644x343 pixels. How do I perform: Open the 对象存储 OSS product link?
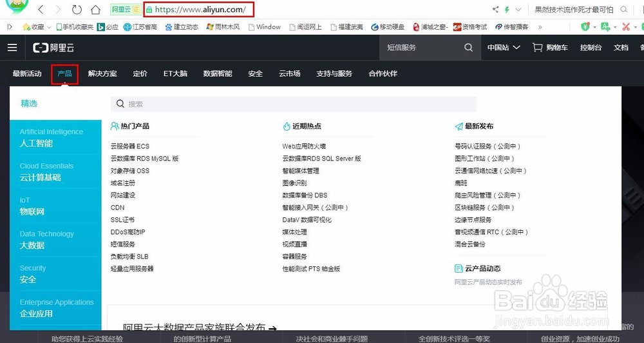(130, 171)
